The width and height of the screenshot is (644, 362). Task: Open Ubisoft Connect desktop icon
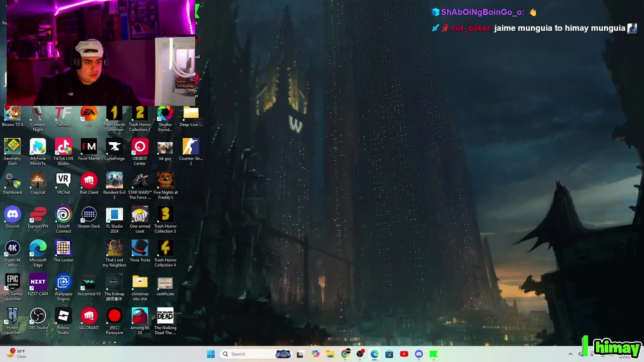[63, 220]
